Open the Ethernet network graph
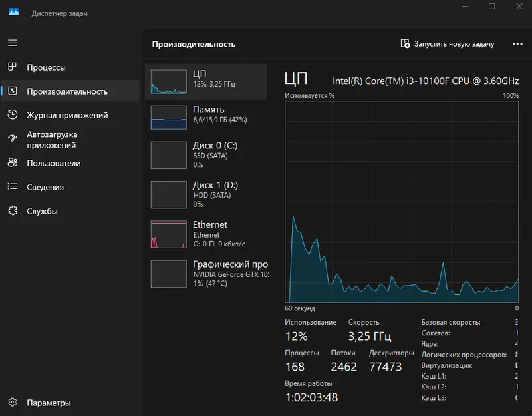Screen dimensions: 532x416 click(x=169, y=234)
